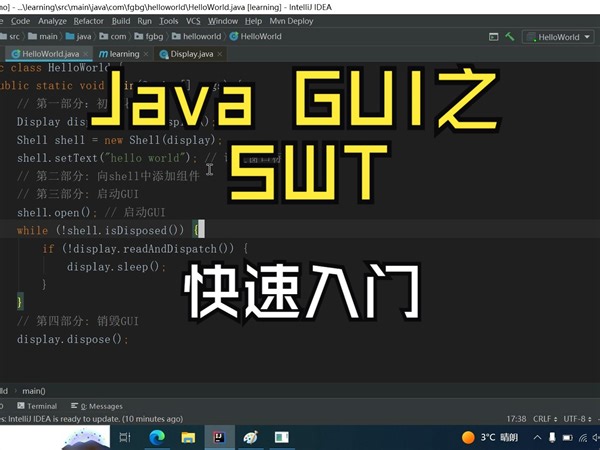
Task: Click the microphone tray icon
Action: coord(552,437)
